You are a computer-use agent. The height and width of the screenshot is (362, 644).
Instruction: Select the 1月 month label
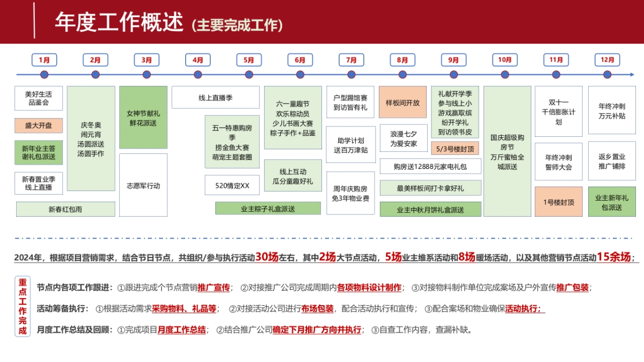point(44,60)
